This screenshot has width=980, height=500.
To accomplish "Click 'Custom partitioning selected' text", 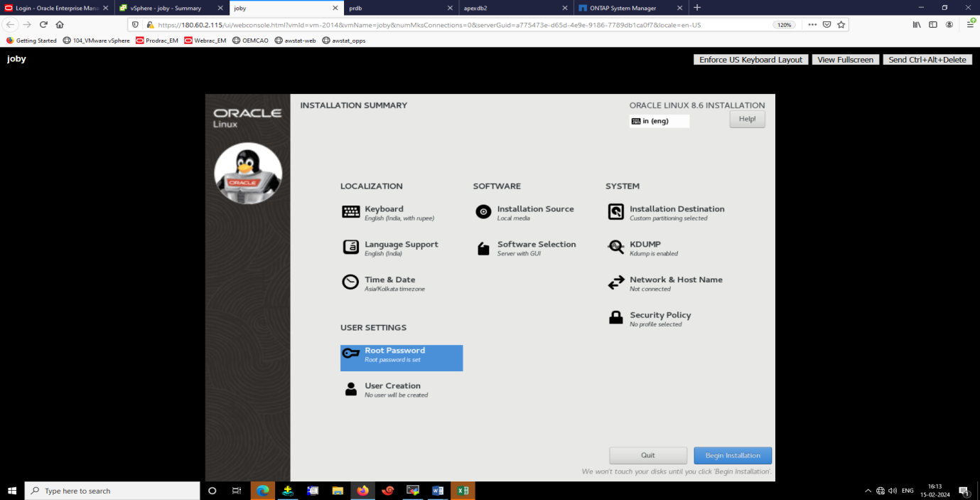I will coord(669,218).
